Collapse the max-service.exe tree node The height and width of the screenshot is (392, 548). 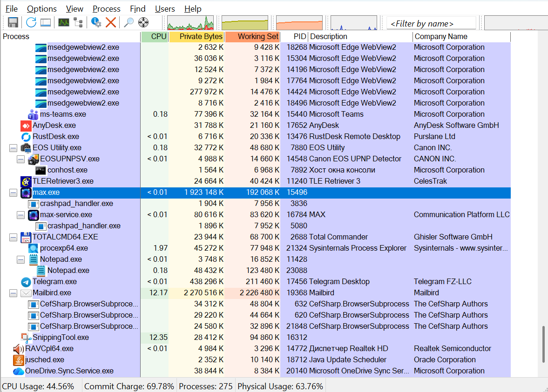(x=20, y=215)
